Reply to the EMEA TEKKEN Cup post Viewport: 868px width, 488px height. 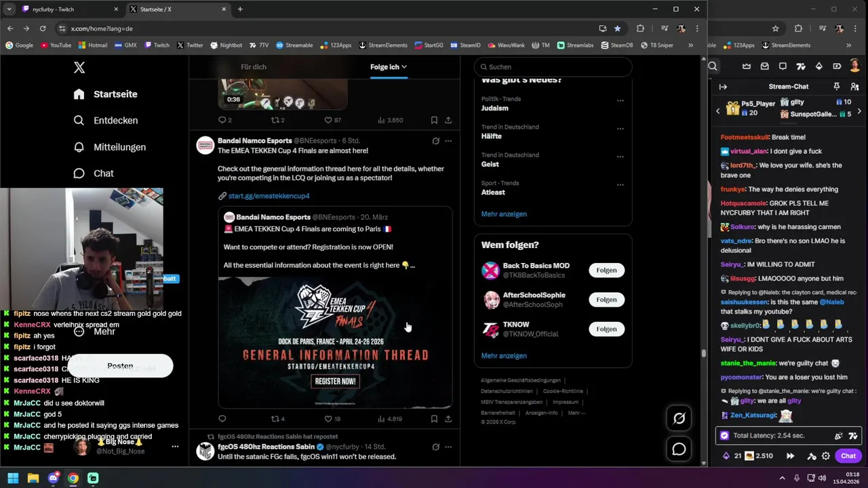click(x=222, y=419)
